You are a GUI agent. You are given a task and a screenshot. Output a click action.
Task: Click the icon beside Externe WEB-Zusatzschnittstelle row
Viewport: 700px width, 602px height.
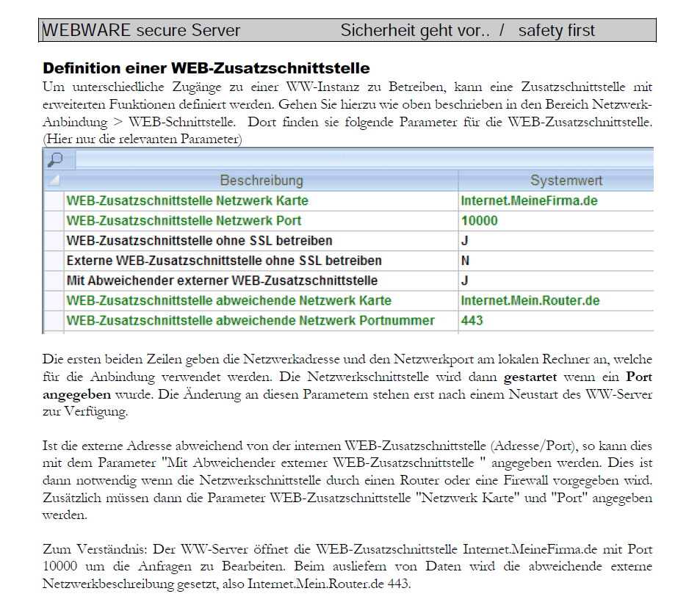click(54, 260)
